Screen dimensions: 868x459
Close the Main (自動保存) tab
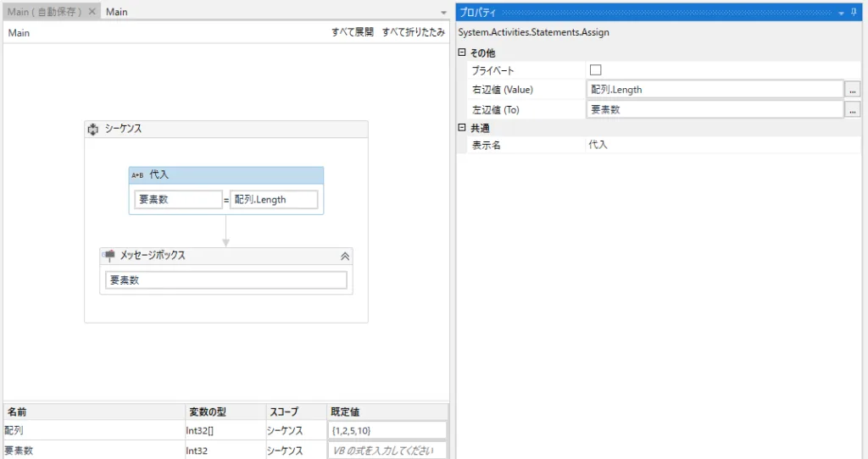point(92,12)
